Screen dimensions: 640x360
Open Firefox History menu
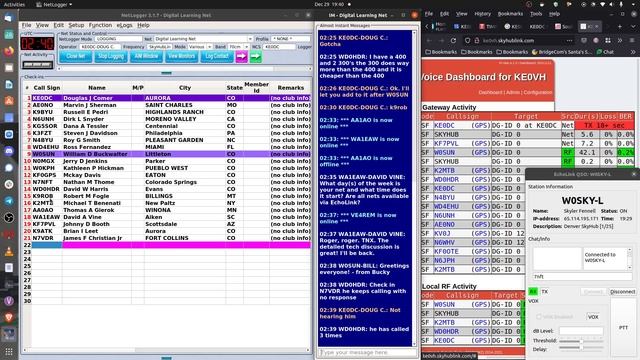tap(482, 14)
